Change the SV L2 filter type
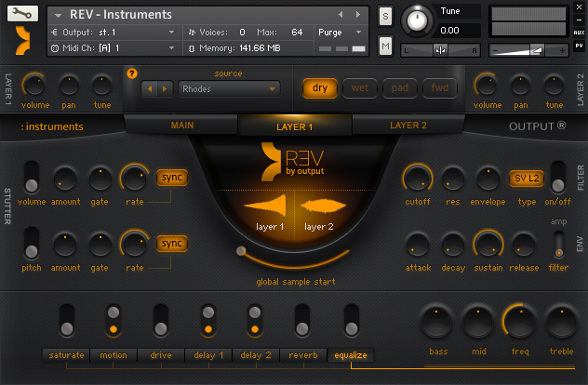 point(527,179)
